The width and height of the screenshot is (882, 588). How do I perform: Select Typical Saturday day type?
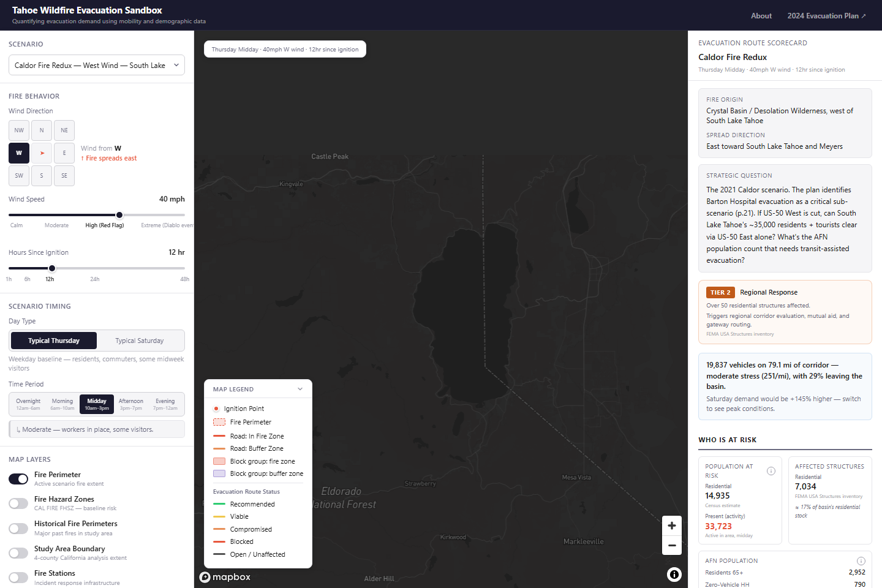pos(140,341)
